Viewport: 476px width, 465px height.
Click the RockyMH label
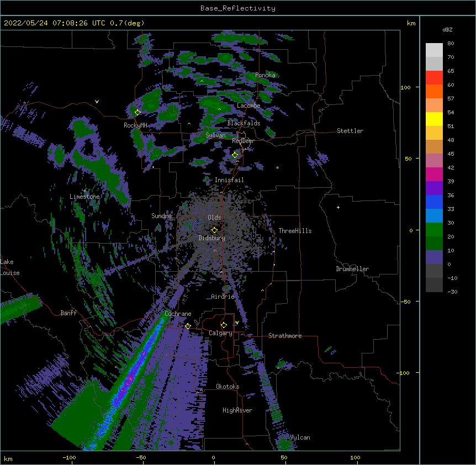(135, 125)
